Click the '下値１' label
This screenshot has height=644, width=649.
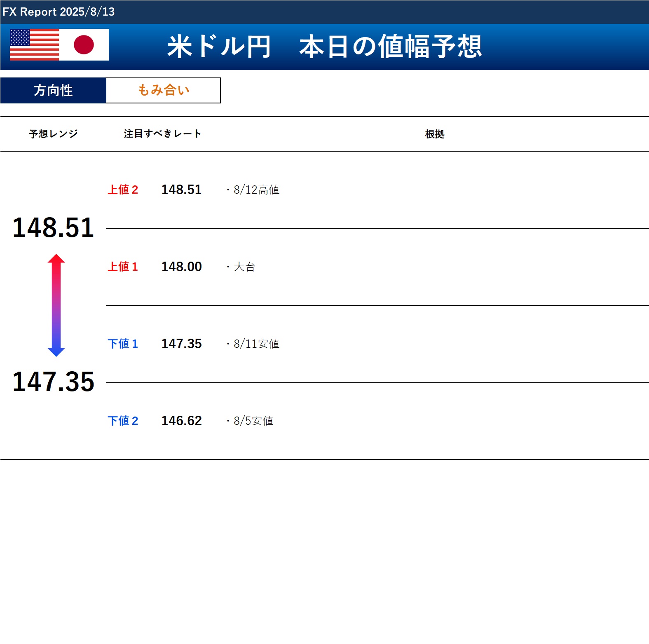[x=123, y=344]
